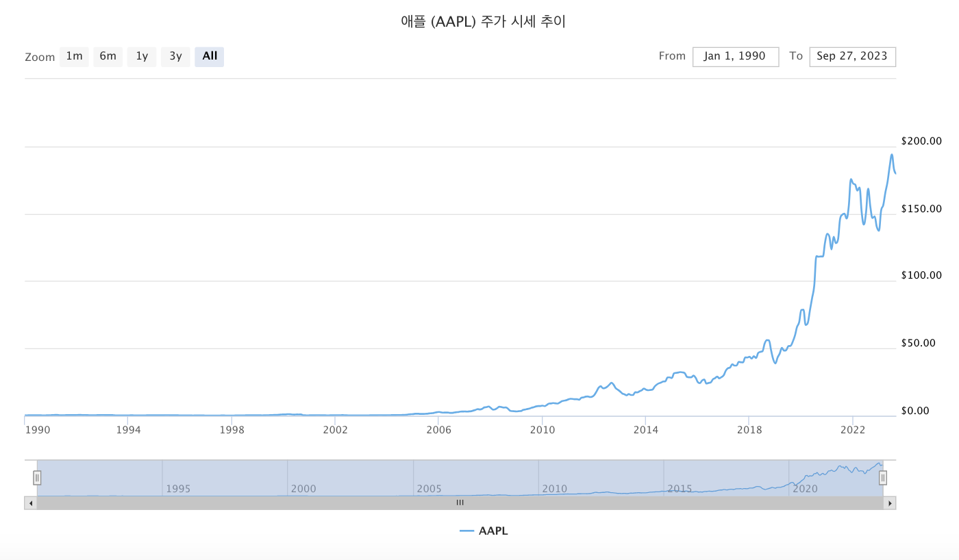Click the navigator area near 2020
The height and width of the screenshot is (560, 959).
(806, 479)
